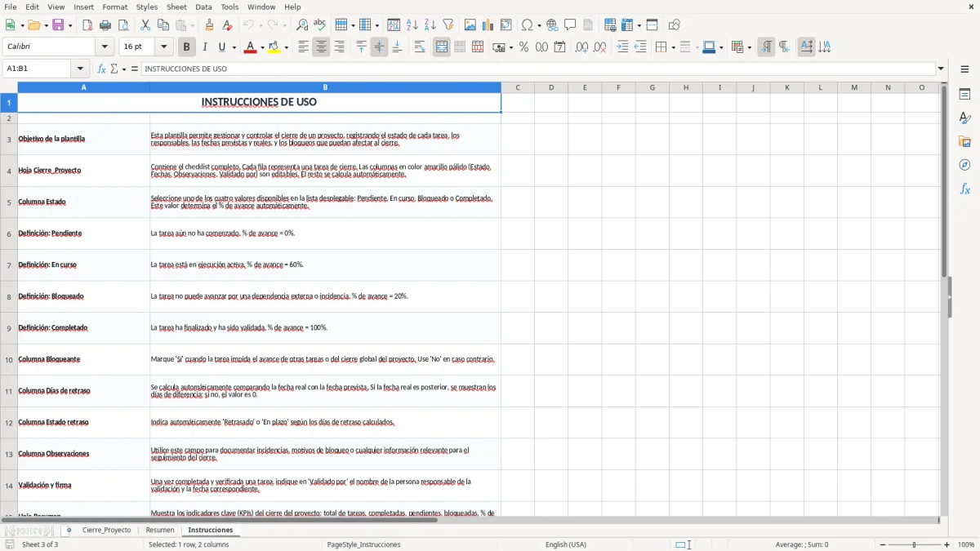Open the Format menu
Screen dimensions: 980x551
(114, 7)
